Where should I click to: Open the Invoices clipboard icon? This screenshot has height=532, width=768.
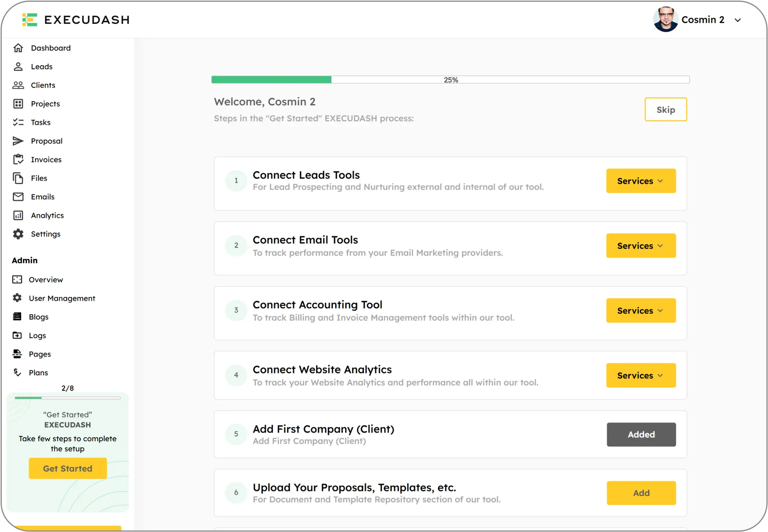[18, 159]
